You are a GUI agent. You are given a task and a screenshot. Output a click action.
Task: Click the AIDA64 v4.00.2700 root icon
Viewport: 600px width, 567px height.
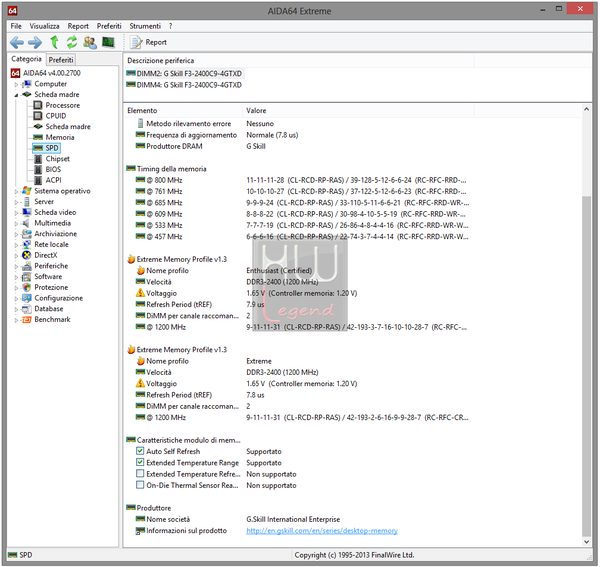[x=15, y=73]
